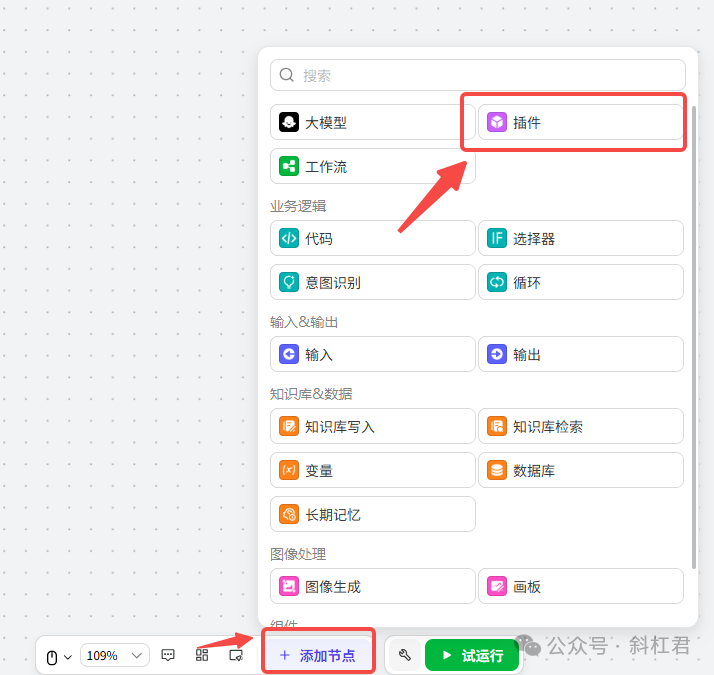Click the 意图识别 icon

tap(289, 282)
